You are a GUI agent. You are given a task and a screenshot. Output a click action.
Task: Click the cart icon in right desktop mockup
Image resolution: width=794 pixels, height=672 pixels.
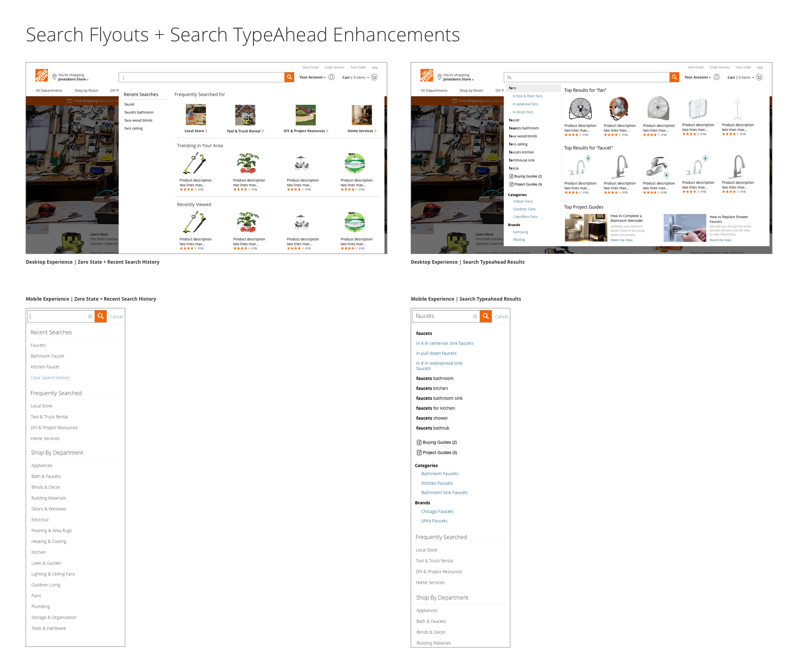click(759, 77)
